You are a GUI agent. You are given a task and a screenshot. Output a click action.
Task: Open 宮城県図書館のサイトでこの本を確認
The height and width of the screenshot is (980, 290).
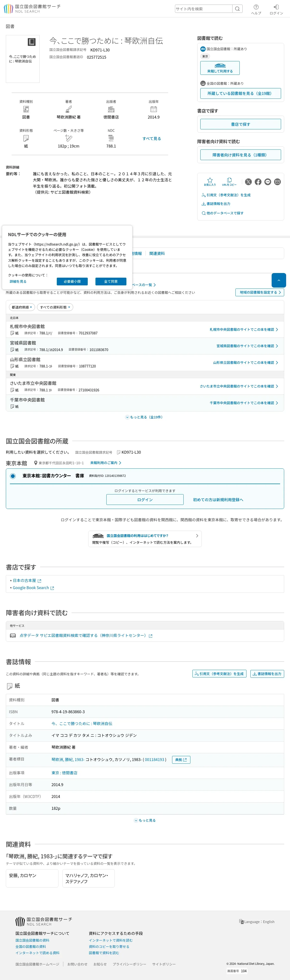247,346
